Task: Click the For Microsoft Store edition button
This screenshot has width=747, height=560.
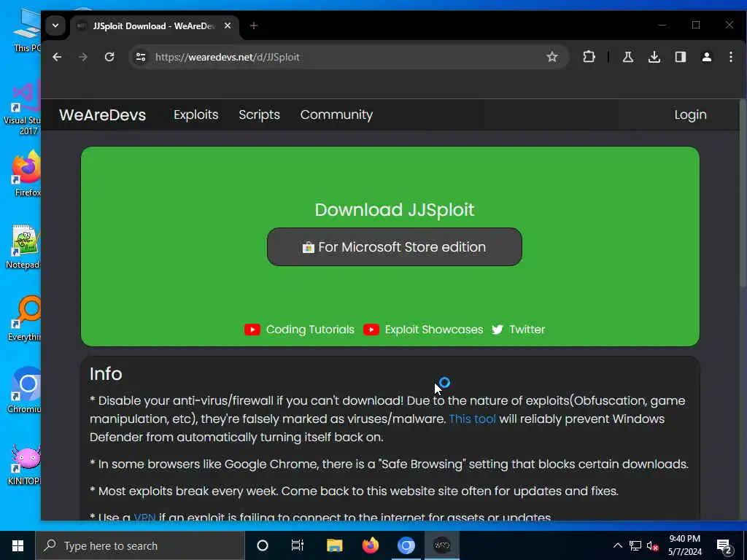Action: coord(395,246)
